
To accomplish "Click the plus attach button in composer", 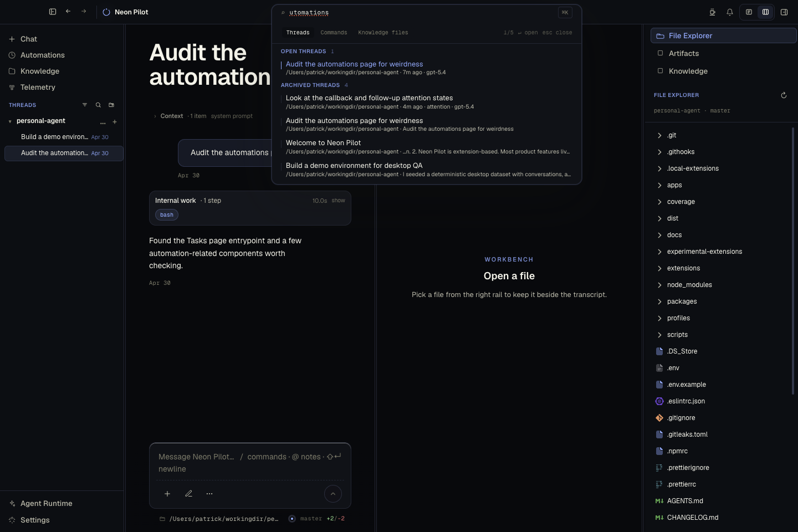I will [x=167, y=494].
